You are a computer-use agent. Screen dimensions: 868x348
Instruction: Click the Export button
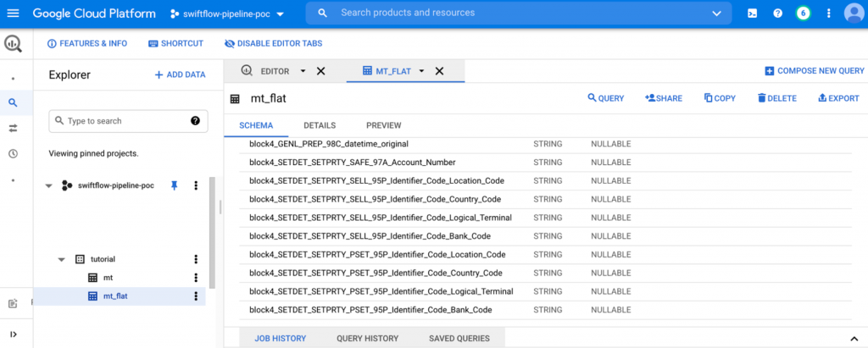tap(838, 98)
